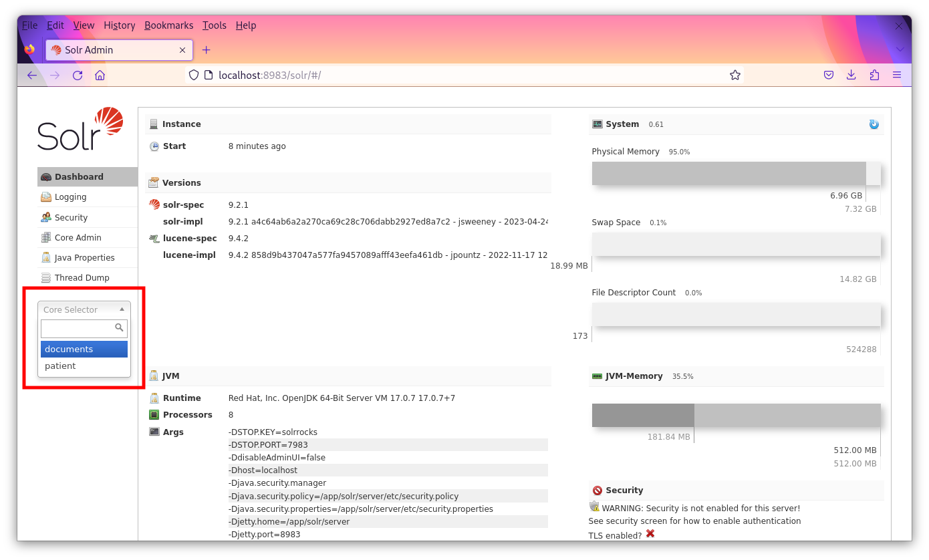929x560 pixels.
Task: Click the Core Admin icon
Action: click(46, 237)
